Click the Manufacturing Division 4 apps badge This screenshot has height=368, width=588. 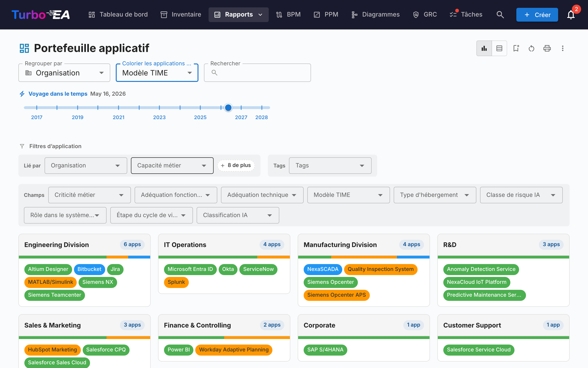[x=411, y=244]
